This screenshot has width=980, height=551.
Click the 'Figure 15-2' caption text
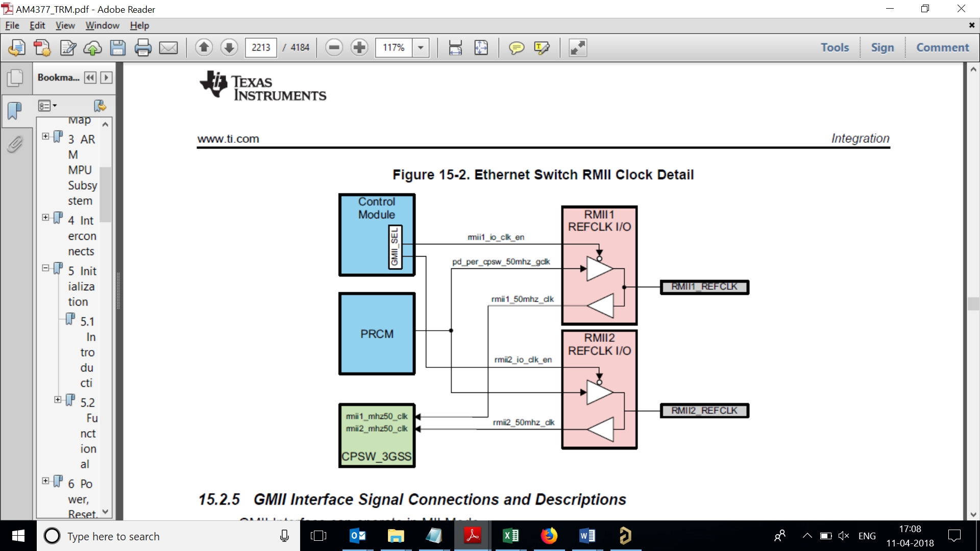pyautogui.click(x=543, y=175)
